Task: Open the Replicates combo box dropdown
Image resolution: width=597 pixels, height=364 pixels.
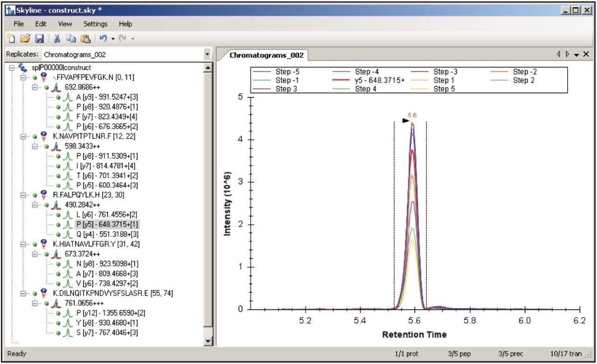Action: click(x=208, y=55)
